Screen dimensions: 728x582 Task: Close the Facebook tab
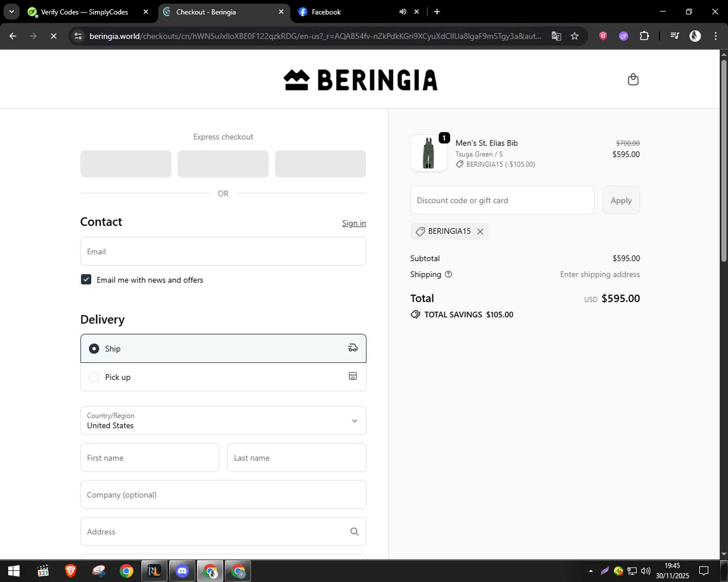(416, 12)
